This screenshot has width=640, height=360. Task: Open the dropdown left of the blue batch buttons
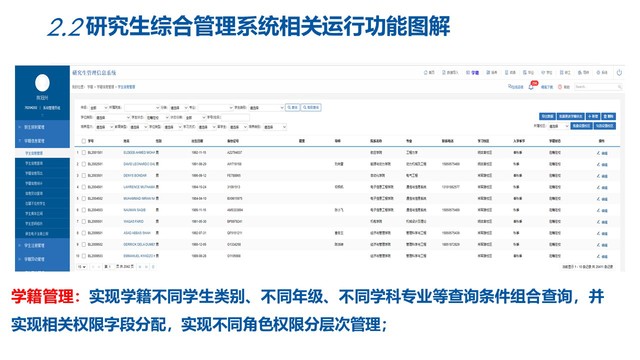[558, 126]
